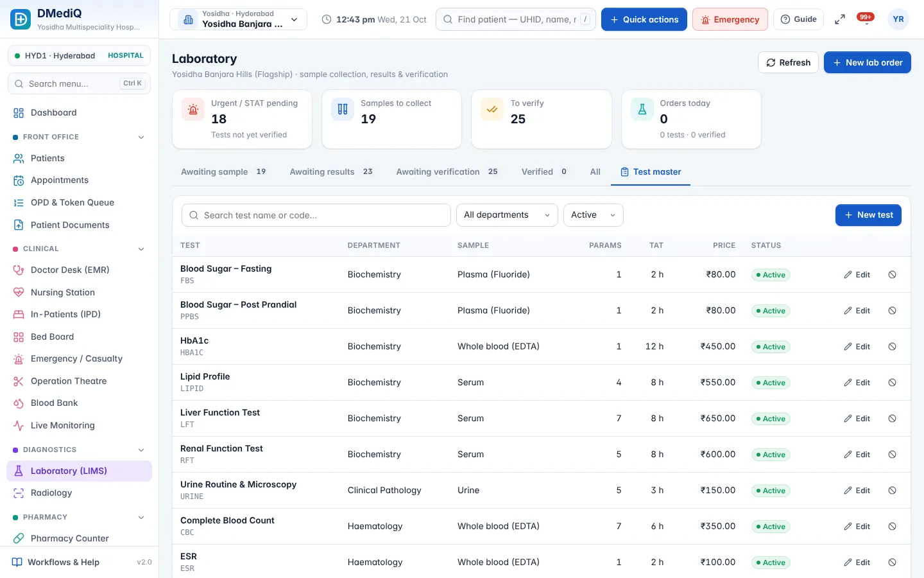This screenshot has width=924, height=578.
Task: Click the fullscreen expand icon
Action: point(839,19)
